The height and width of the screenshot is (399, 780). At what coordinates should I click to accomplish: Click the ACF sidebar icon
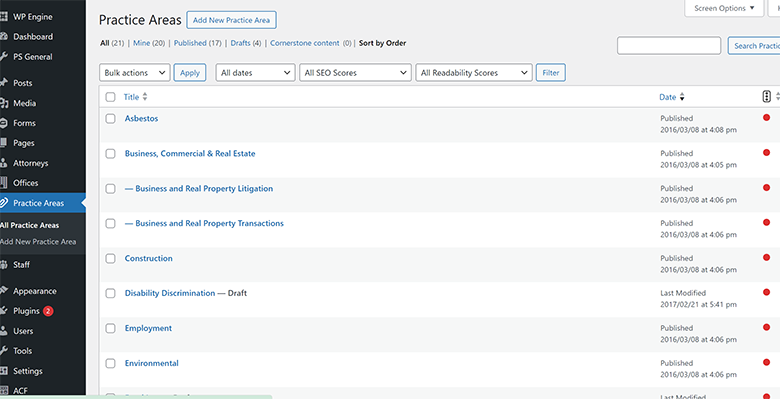3,391
